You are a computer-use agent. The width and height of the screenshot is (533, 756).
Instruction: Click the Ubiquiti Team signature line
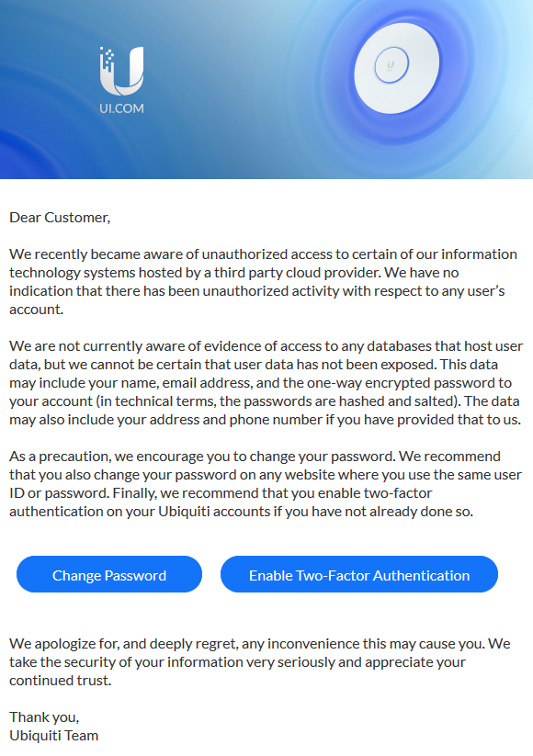[x=52, y=735]
